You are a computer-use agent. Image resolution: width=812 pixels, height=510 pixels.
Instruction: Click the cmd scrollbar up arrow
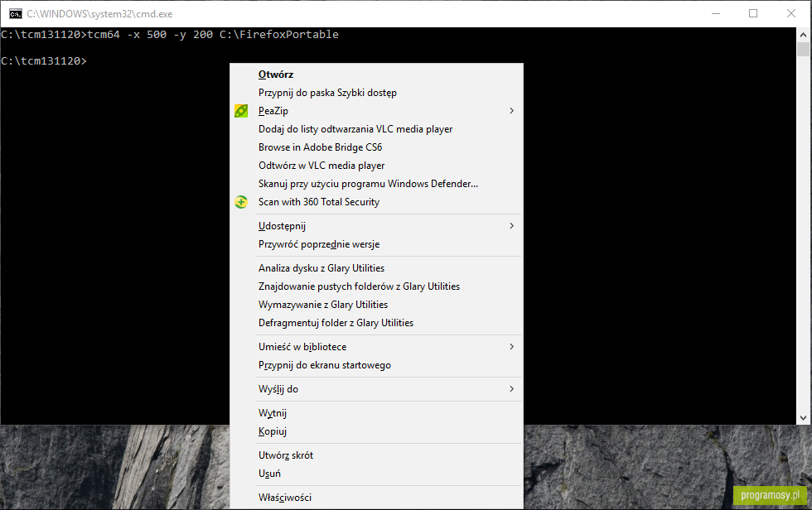tap(803, 35)
